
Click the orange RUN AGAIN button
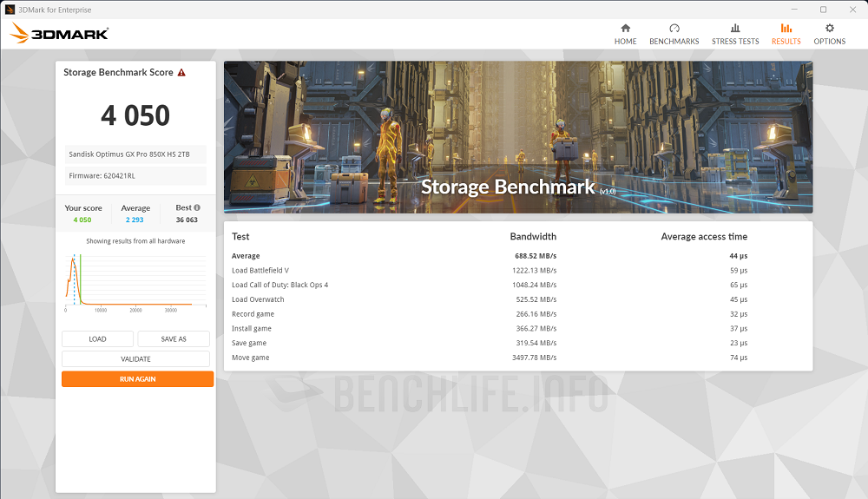coord(137,379)
